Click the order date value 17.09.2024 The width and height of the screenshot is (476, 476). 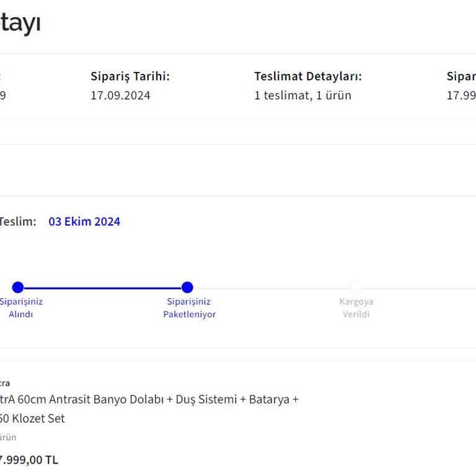point(120,95)
